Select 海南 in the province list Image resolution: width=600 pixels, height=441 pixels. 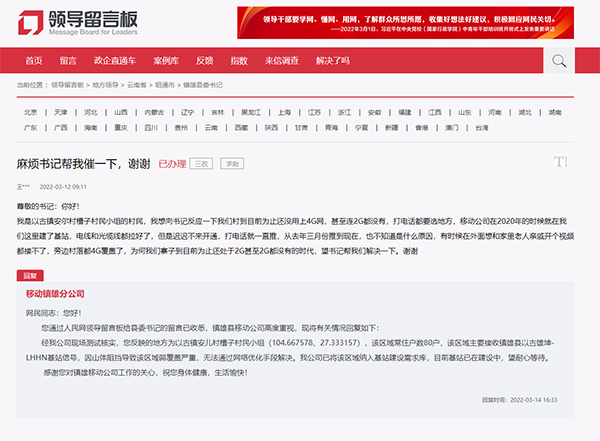[91, 127]
